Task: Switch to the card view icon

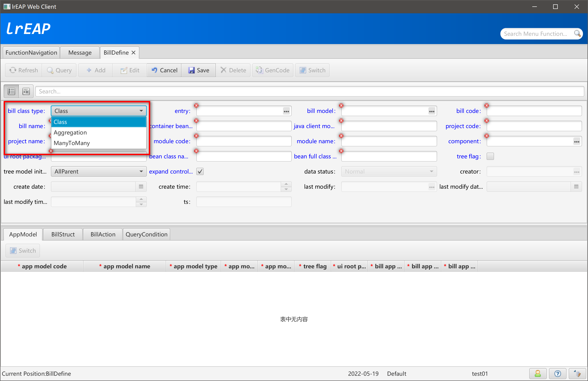Action: coord(26,92)
